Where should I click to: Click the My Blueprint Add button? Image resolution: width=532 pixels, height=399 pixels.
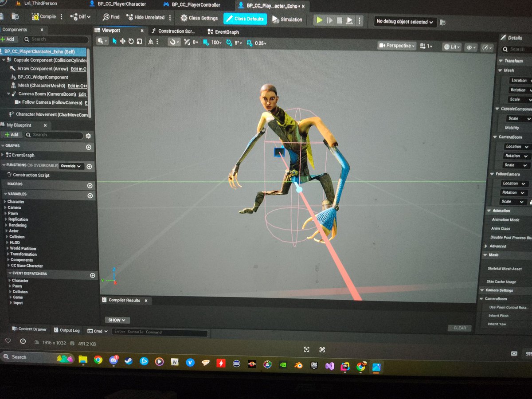point(12,135)
